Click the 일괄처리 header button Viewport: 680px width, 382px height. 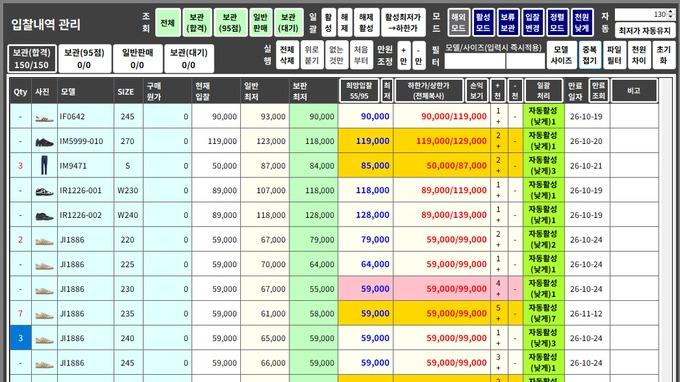(x=543, y=91)
